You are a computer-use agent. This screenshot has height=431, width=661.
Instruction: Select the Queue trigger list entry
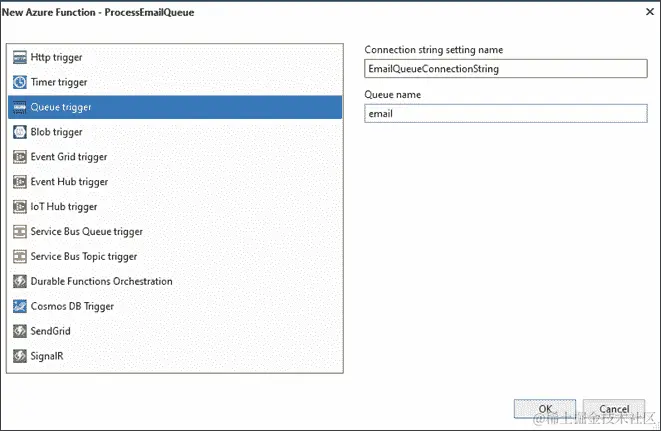coord(175,107)
